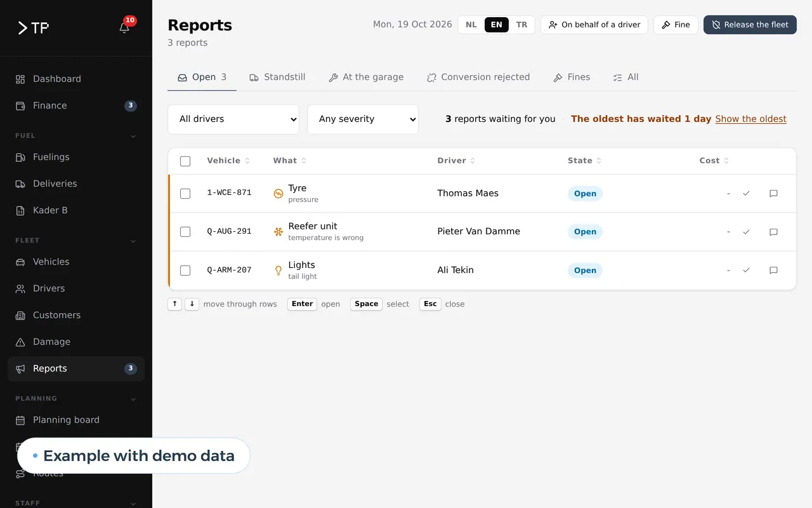
Task: Open Drivers in the sidebar
Action: [76, 288]
